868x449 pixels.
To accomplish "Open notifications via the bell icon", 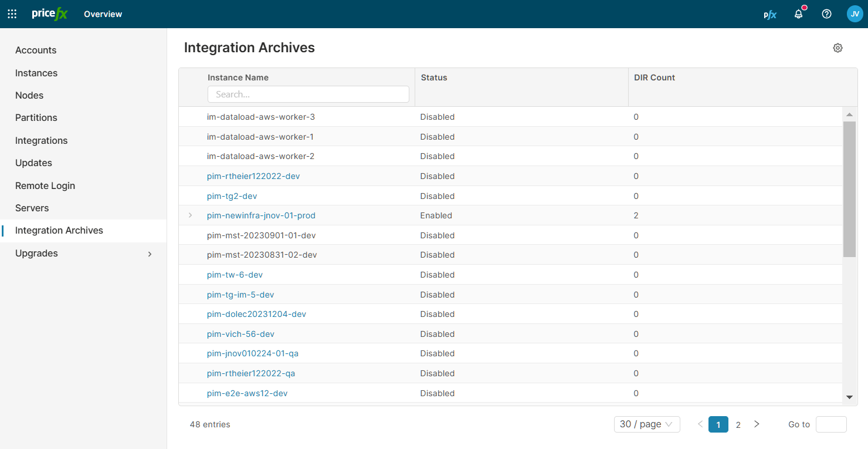I will [798, 14].
